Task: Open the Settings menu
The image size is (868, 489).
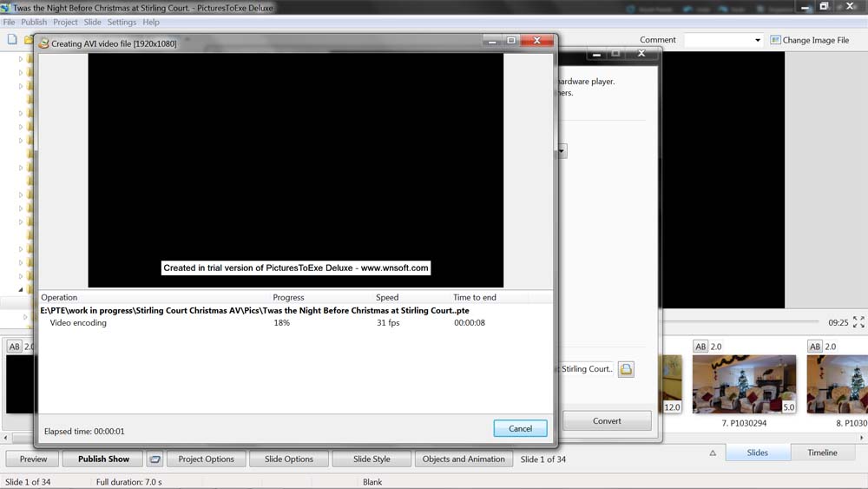Action: click(x=122, y=23)
